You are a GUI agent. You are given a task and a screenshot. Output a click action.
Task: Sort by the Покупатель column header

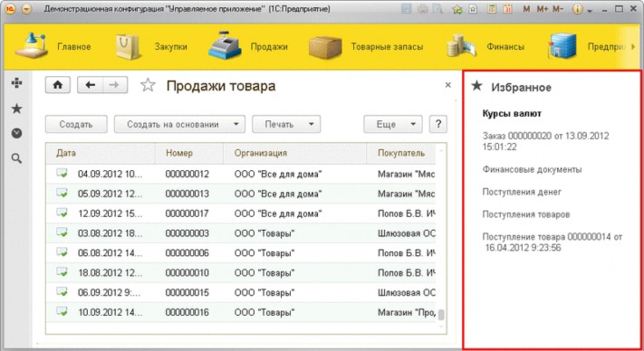coord(401,154)
